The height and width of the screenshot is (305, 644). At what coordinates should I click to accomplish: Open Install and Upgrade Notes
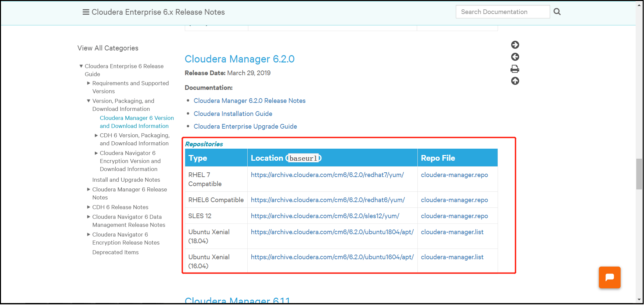coord(126,180)
